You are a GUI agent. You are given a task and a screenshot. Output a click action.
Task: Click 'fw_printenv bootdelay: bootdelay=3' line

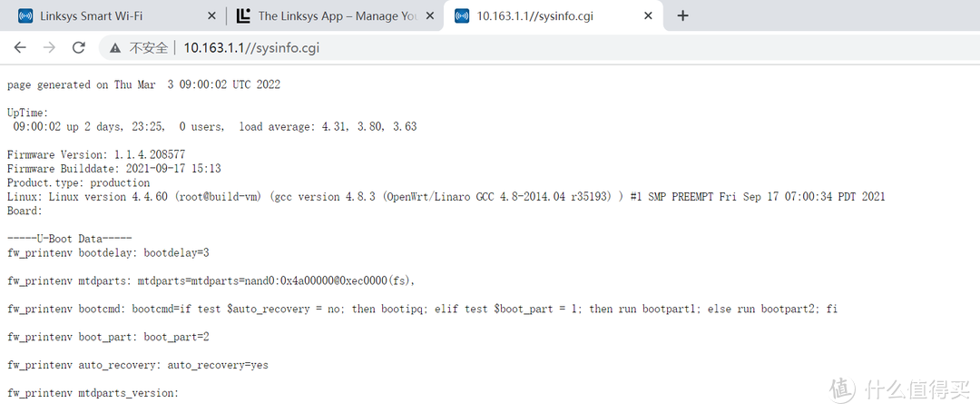click(x=108, y=253)
